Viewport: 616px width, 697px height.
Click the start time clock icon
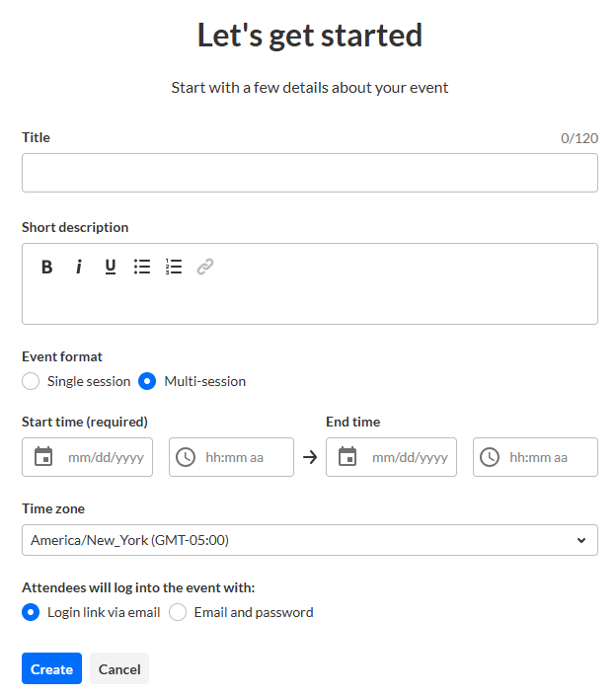186,457
